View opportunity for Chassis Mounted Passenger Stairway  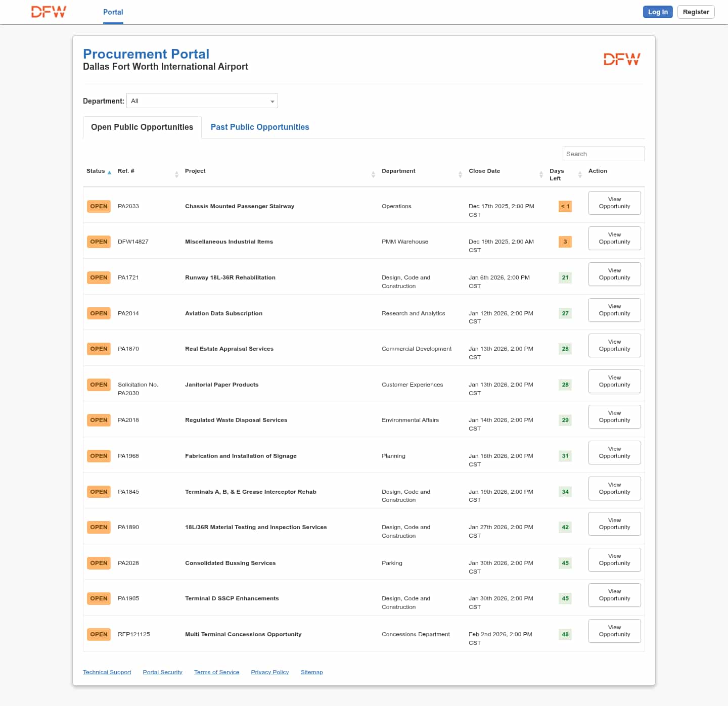614,203
